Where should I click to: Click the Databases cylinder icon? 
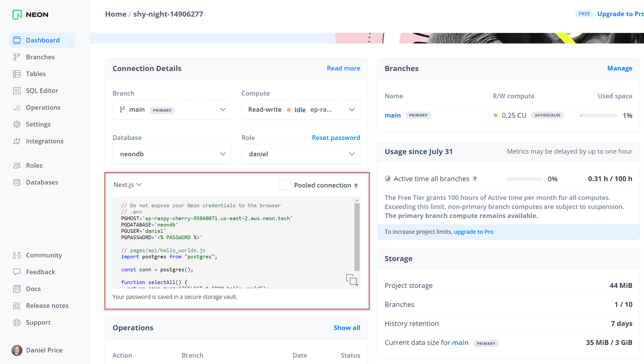tap(17, 182)
